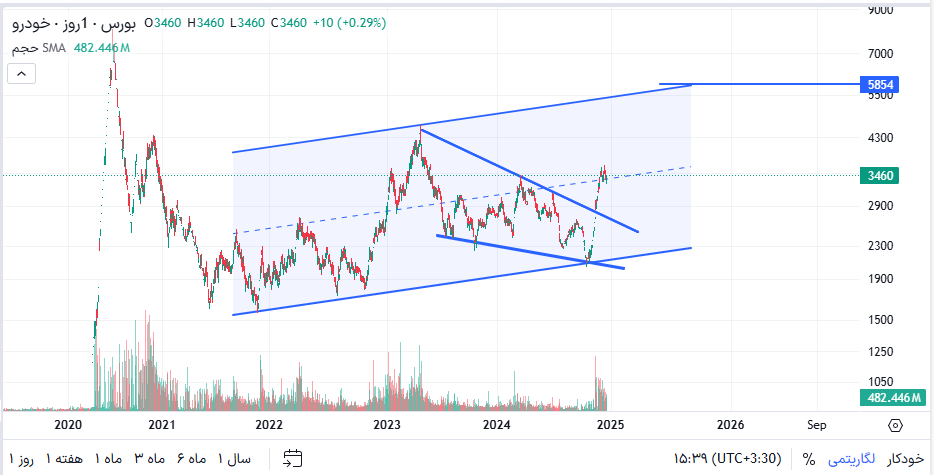Open chart settings gear on the time axis
The height and width of the screenshot is (475, 934).
coord(895,426)
